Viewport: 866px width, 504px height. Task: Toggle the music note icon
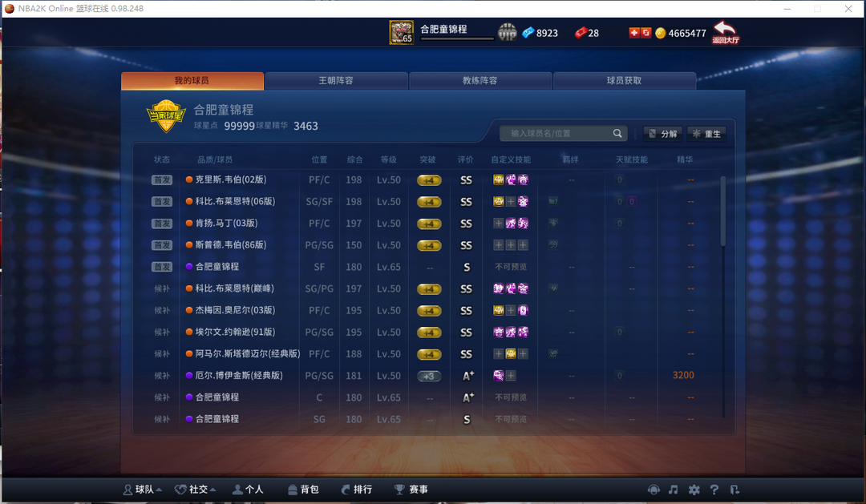[674, 490]
